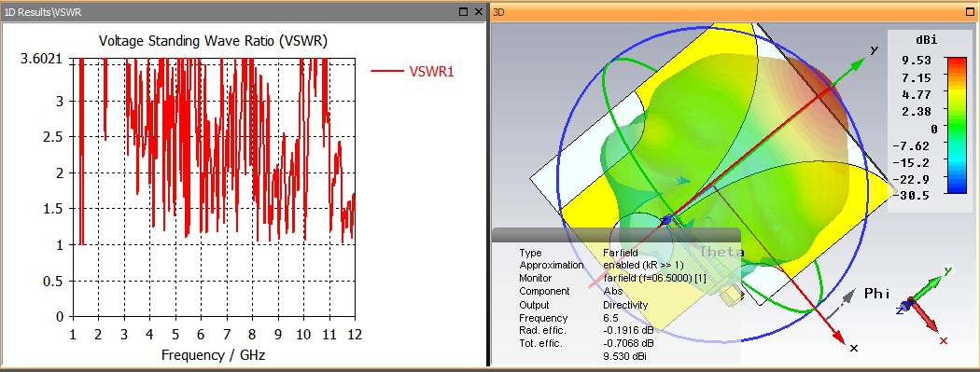Image resolution: width=980 pixels, height=372 pixels.
Task: Click the blue z-axis origin marker
Action: (666, 220)
